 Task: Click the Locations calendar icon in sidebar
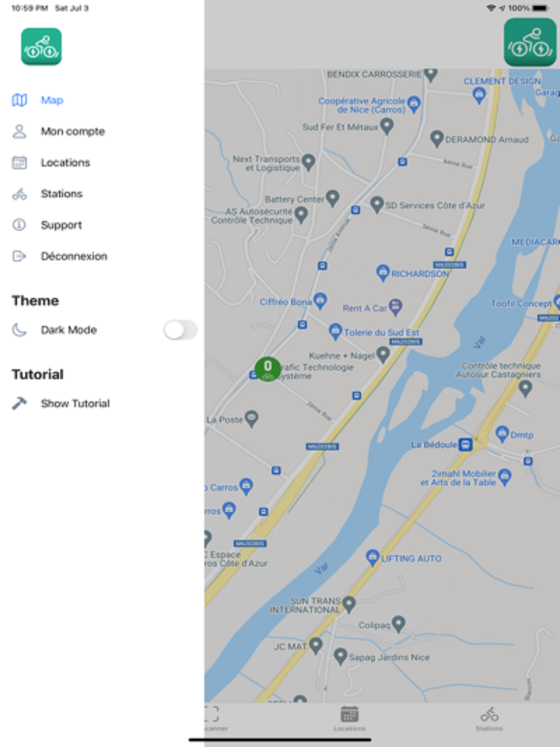coord(20,162)
